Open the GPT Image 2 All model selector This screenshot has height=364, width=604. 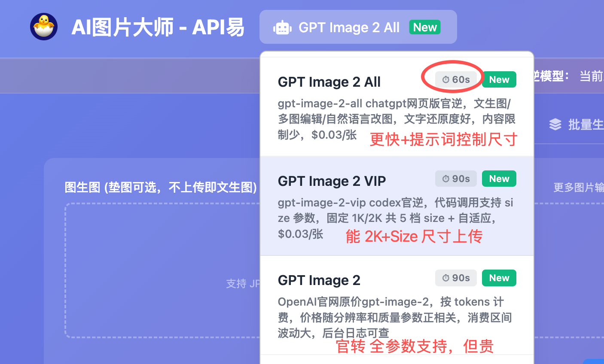coord(358,27)
